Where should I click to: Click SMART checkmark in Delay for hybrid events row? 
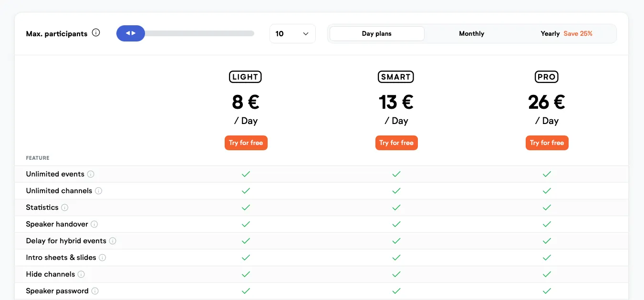(396, 241)
